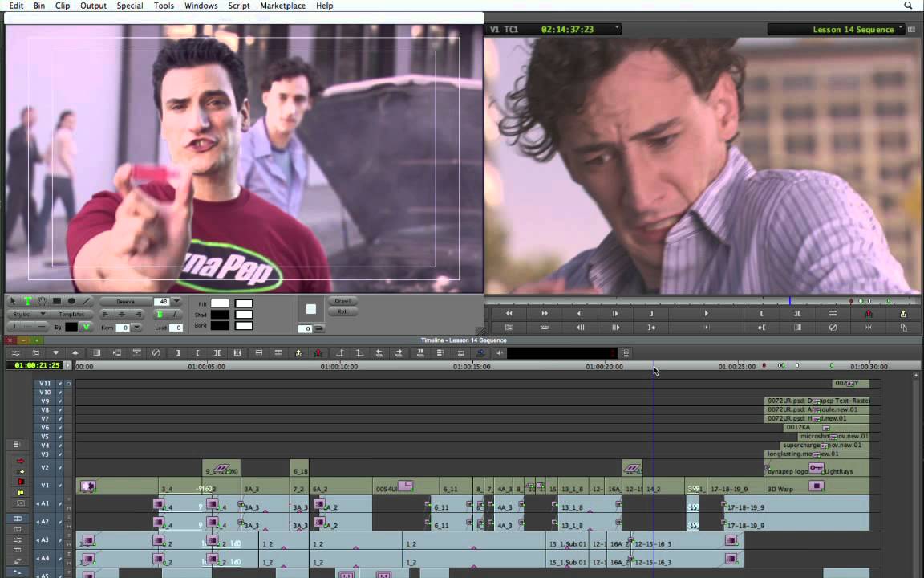Viewport: 924px width, 578px height.
Task: Click the Crawl button
Action: [x=343, y=301]
